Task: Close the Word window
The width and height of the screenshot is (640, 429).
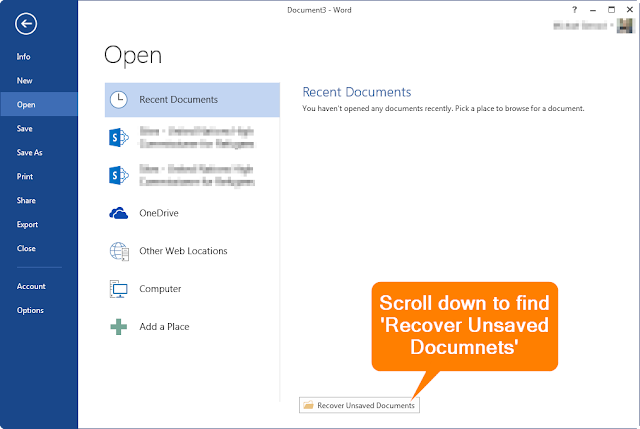Action: click(x=629, y=10)
